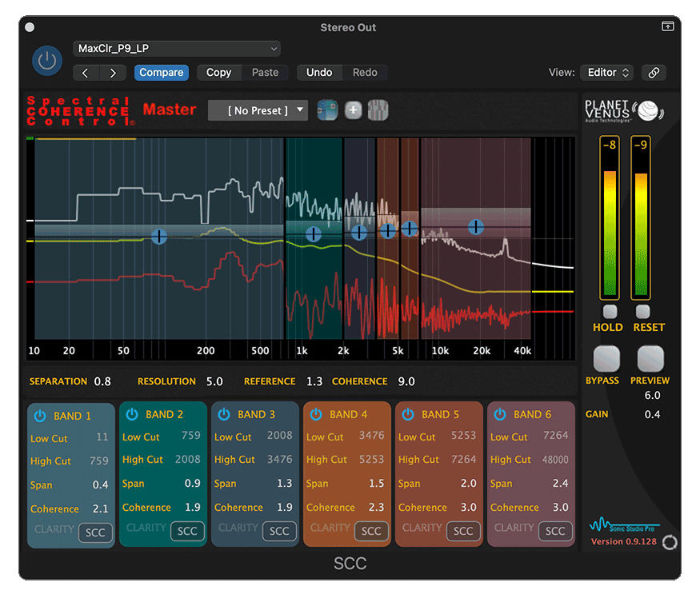
Task: Go to next preset arrow
Action: [113, 73]
